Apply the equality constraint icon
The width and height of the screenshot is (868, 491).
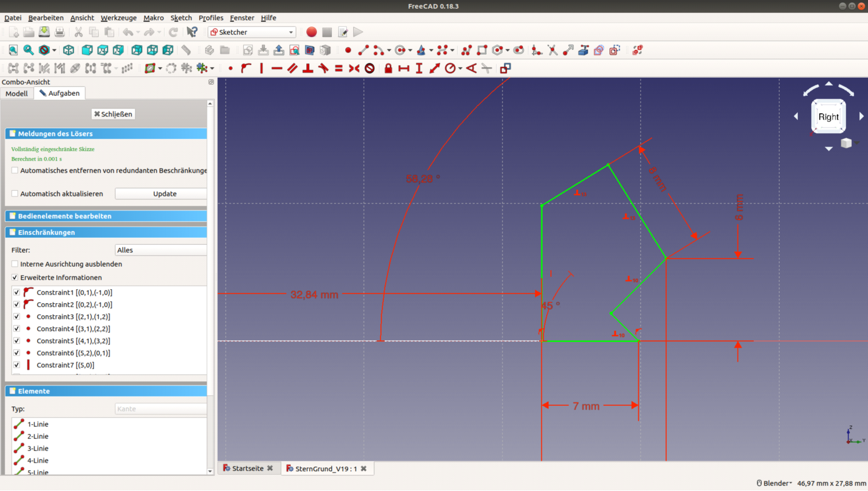(339, 68)
